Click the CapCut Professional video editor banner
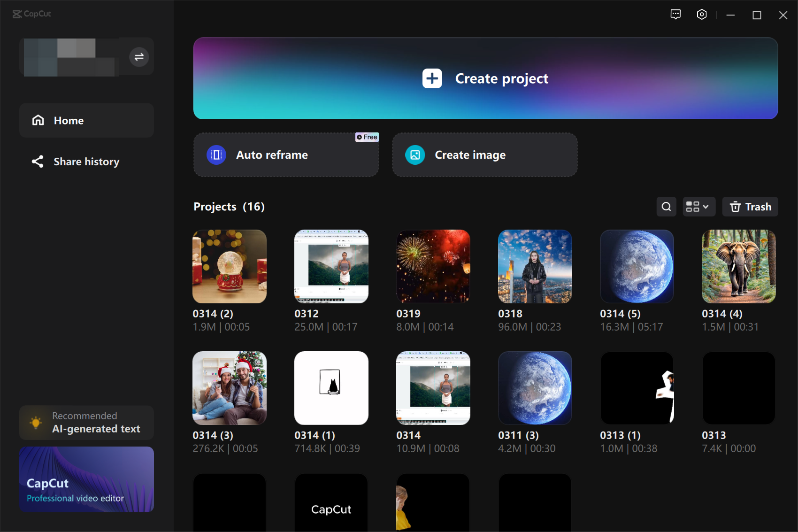The width and height of the screenshot is (798, 532). 86,479
